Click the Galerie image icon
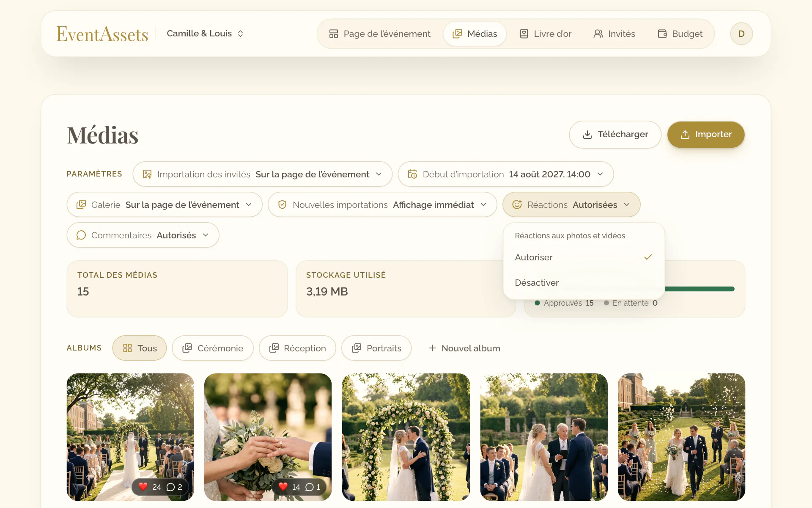This screenshot has width=812, height=508. 81,205
